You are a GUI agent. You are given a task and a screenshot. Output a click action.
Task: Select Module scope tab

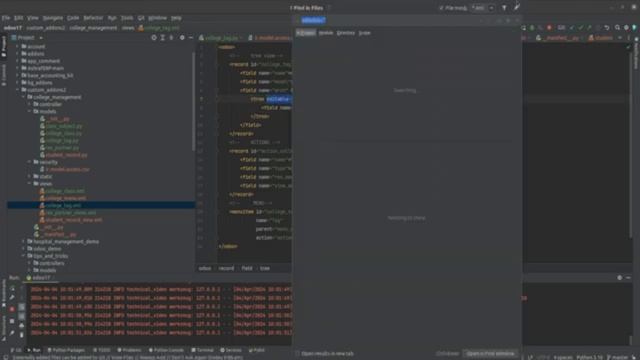[326, 33]
